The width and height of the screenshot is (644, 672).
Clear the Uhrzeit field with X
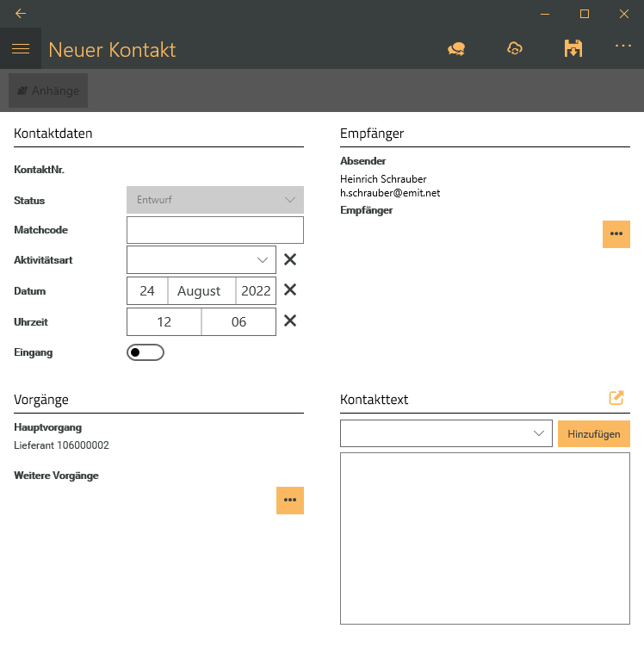[x=290, y=321]
